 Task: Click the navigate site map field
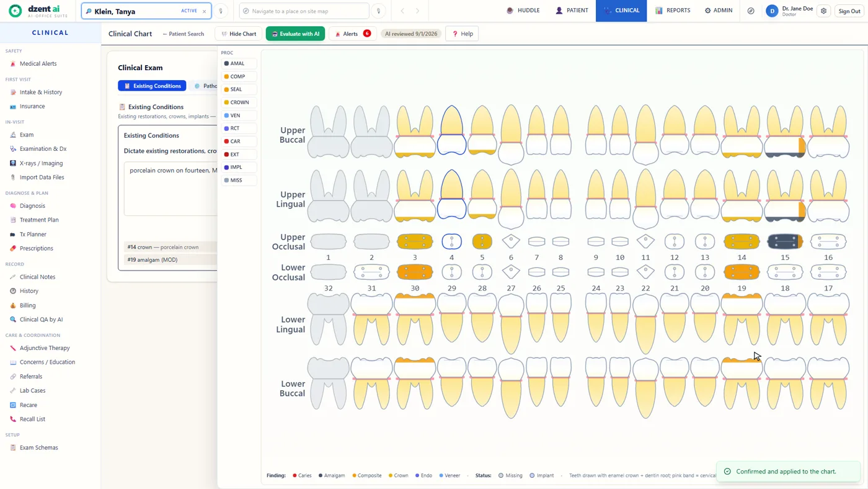pyautogui.click(x=304, y=11)
